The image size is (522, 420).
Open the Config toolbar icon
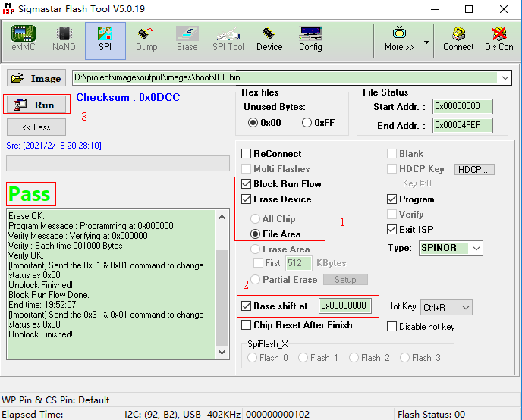[310, 39]
